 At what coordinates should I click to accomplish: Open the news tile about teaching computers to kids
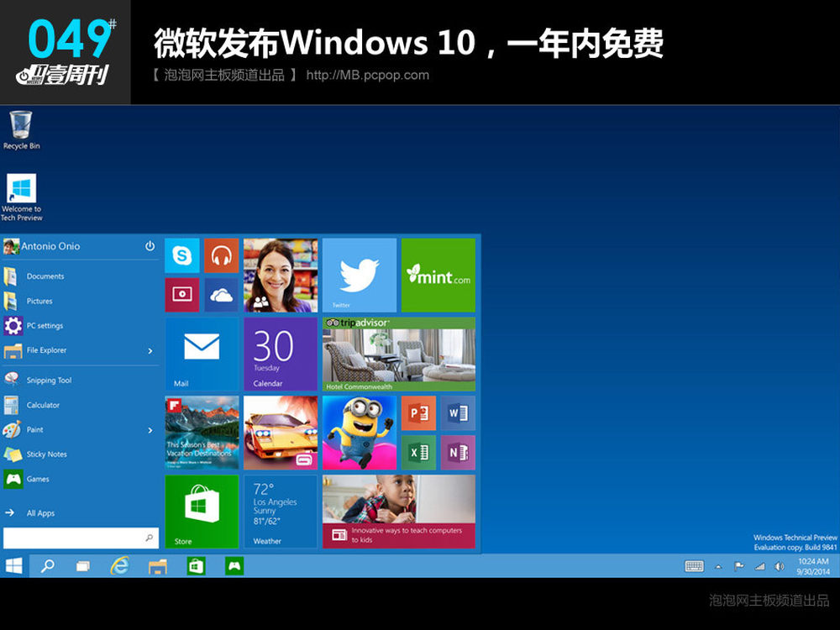tap(399, 512)
